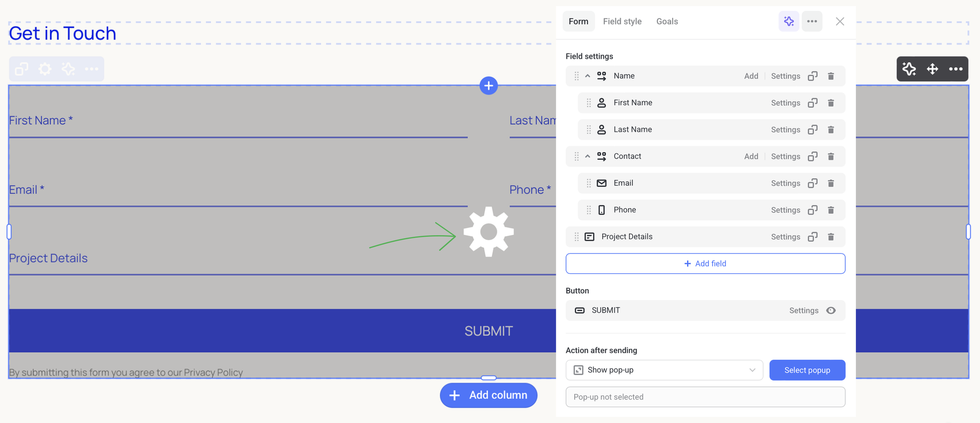
Task: Duplicate the Phone field
Action: (x=813, y=210)
